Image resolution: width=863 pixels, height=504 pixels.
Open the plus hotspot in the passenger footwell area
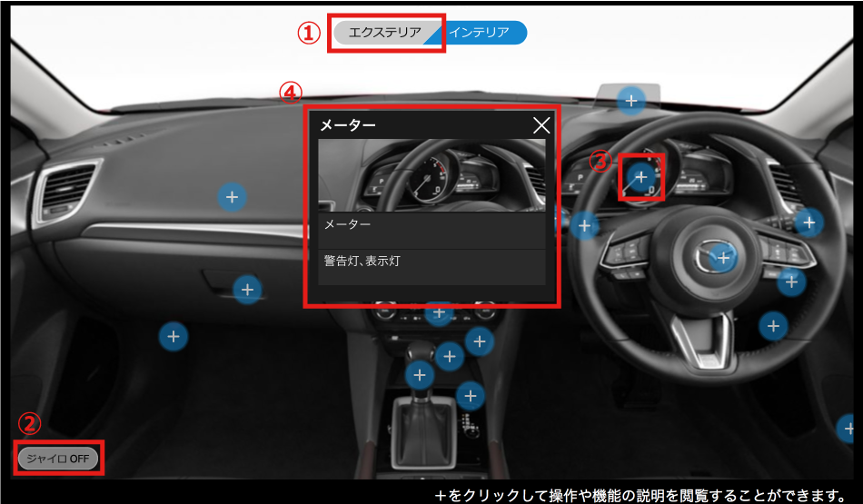[174, 337]
